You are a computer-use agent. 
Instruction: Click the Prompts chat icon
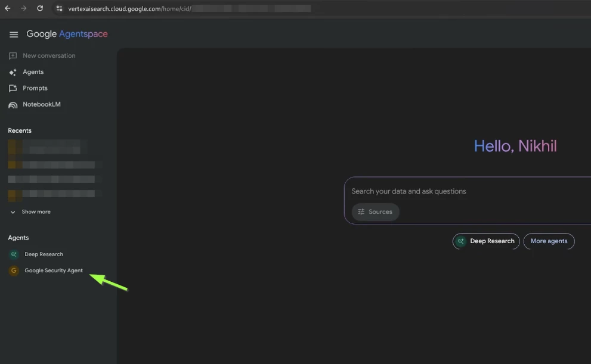[x=13, y=88]
